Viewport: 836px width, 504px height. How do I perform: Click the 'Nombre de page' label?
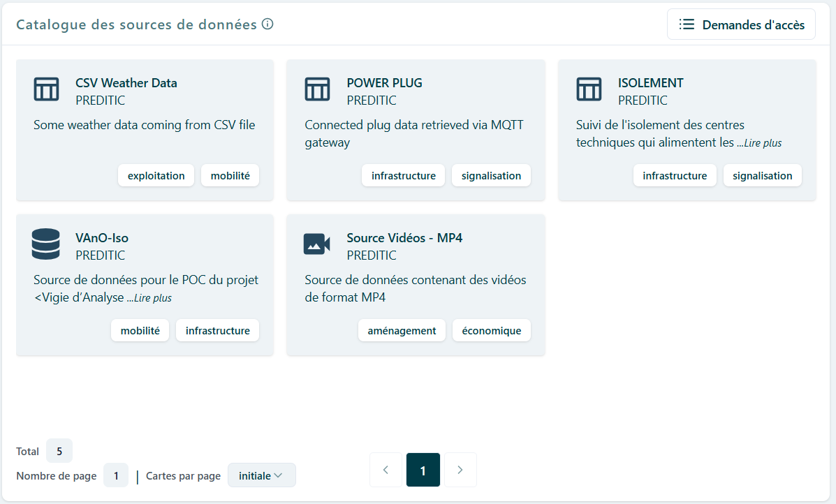tap(57, 476)
